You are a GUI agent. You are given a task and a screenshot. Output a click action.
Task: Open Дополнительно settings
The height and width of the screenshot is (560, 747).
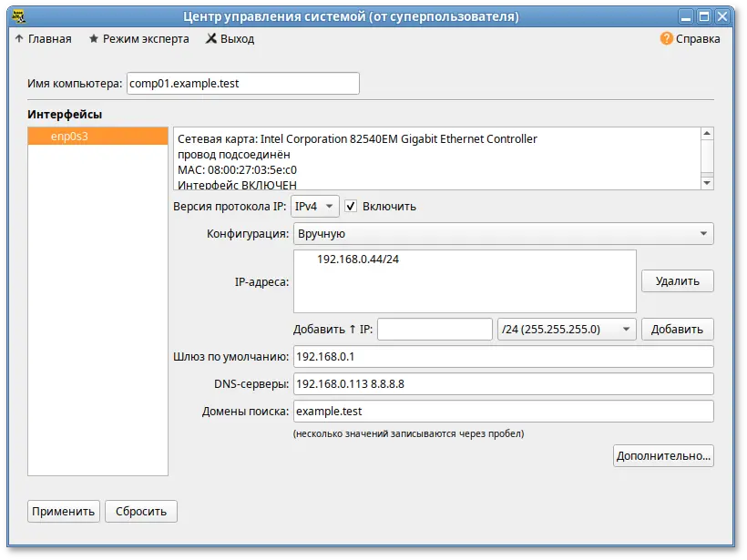click(663, 455)
